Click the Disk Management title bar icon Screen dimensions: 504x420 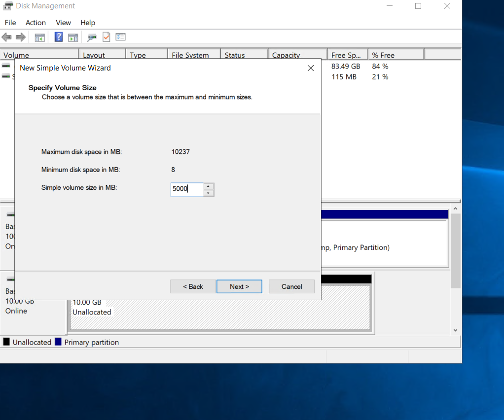8,6
